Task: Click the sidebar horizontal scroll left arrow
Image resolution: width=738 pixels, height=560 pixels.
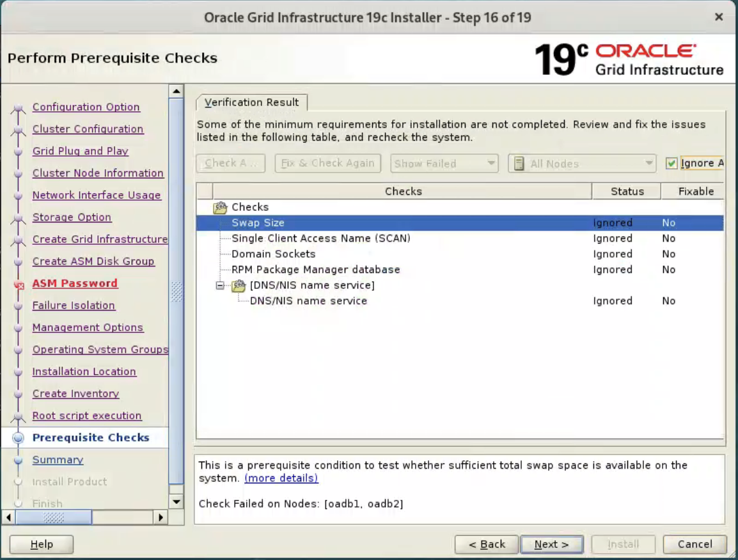Action: (x=8, y=518)
